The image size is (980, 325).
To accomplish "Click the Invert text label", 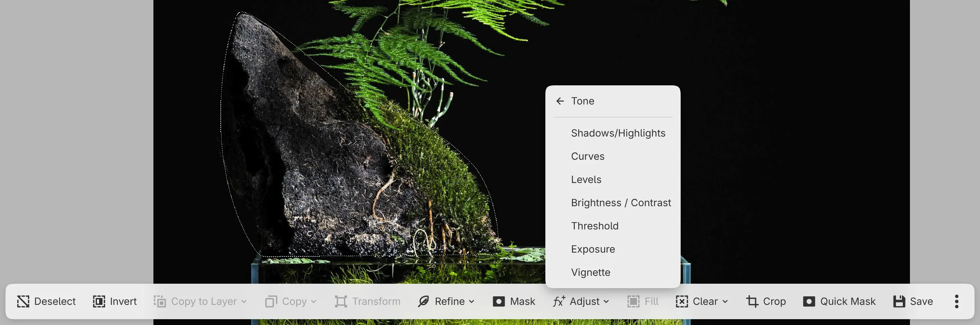I will pyautogui.click(x=123, y=301).
